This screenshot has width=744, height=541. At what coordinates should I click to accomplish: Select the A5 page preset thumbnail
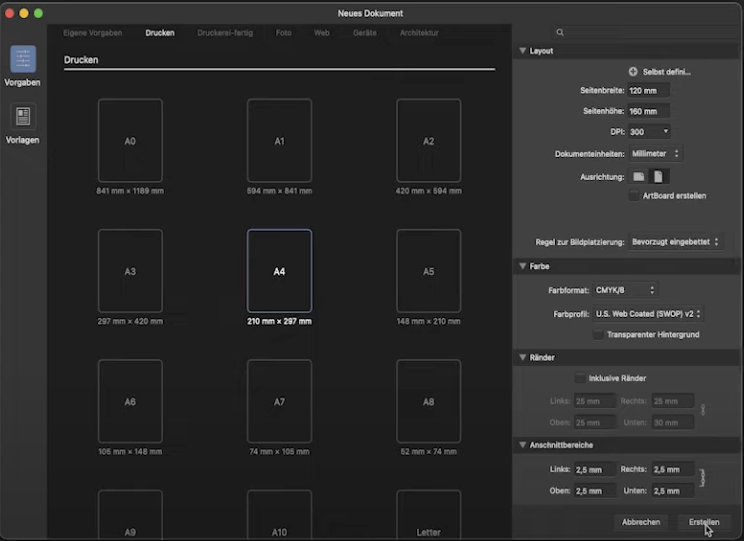pos(428,271)
